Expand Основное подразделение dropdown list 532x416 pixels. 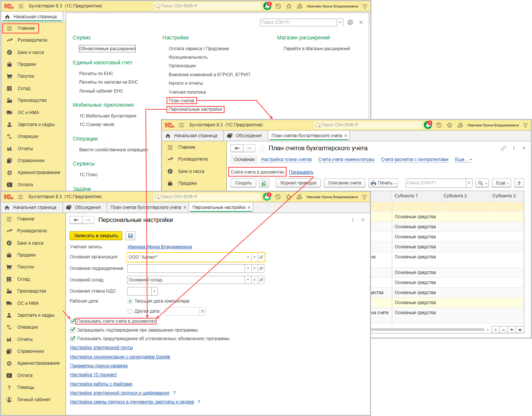248,268
